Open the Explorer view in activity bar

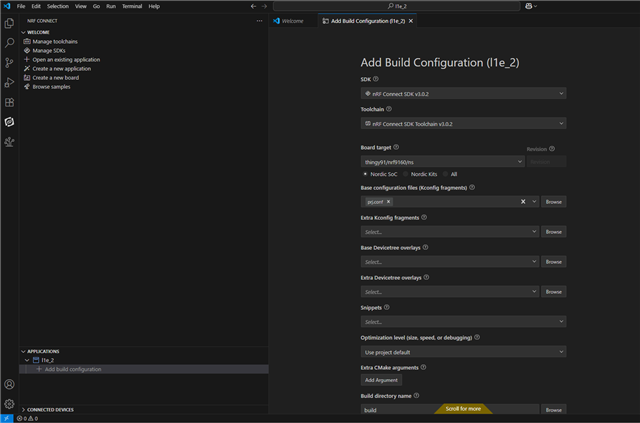[9, 23]
